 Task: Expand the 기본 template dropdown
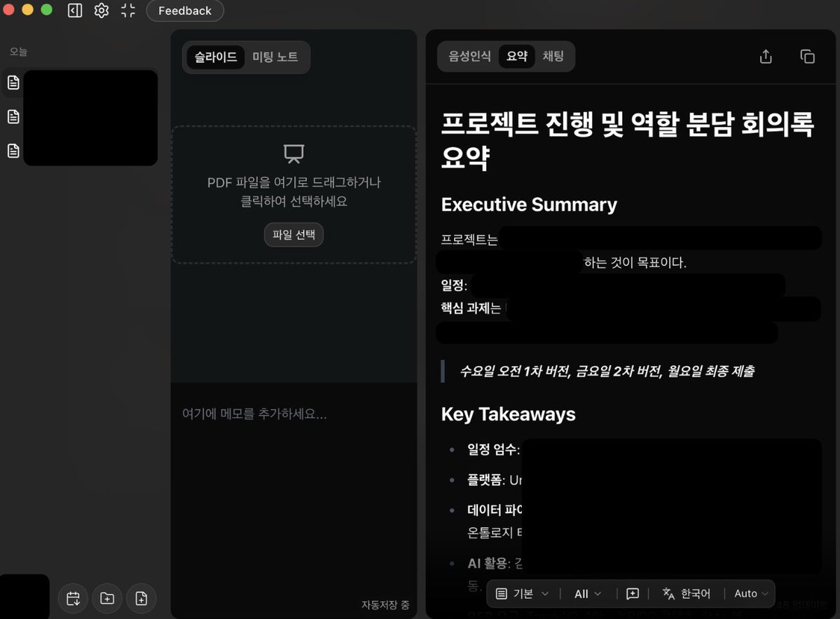(523, 594)
